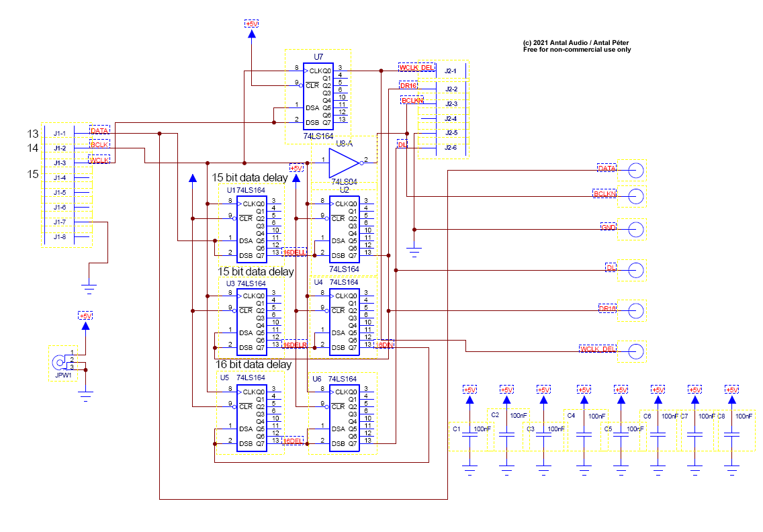Click the C2 capacitor symbol

tap(506, 434)
